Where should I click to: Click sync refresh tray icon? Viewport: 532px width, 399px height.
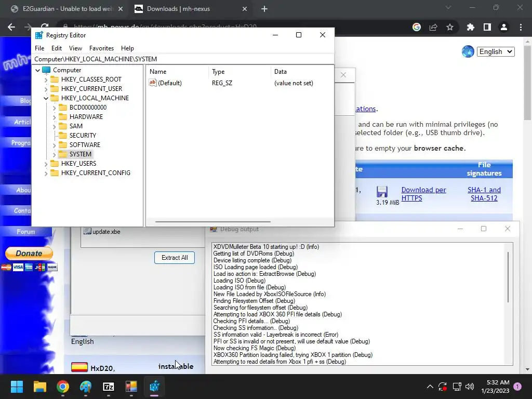point(443,387)
